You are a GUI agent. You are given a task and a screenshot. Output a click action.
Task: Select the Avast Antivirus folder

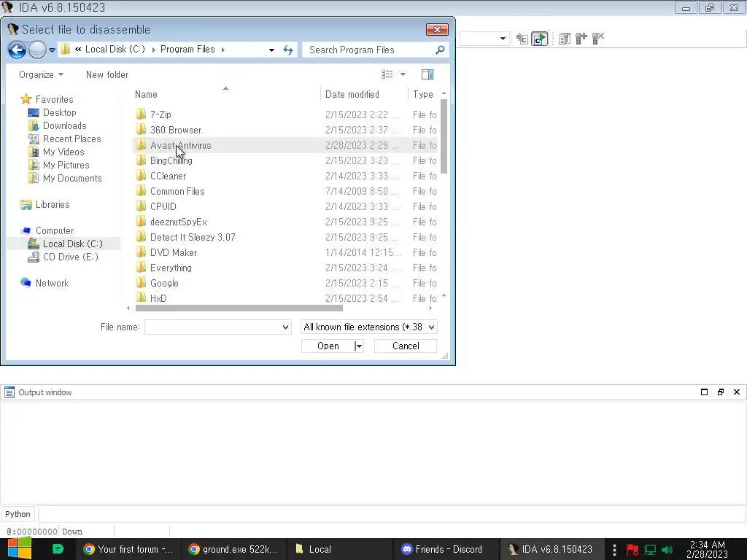click(285, 145)
